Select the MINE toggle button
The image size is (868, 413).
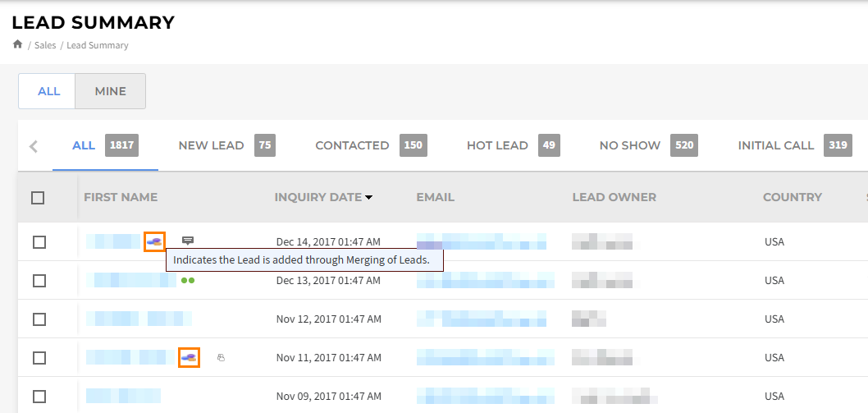[111, 91]
